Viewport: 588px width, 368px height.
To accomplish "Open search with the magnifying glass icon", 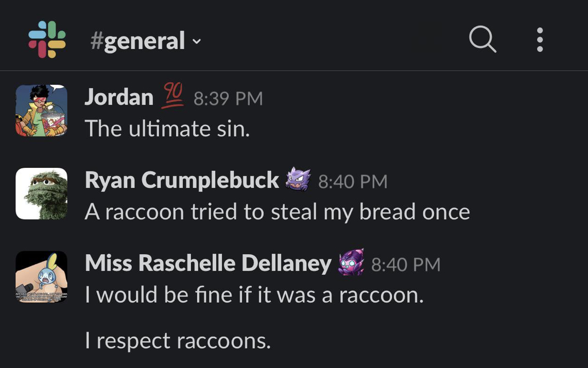I will pyautogui.click(x=482, y=39).
